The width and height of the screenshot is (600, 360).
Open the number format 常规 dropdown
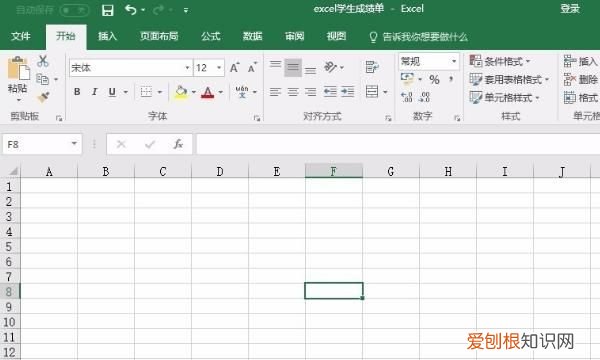(x=454, y=61)
